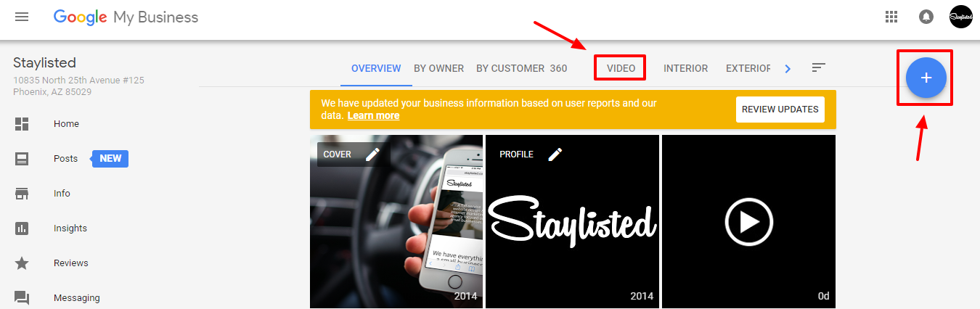Select the Interior tab
980x309 pixels.
tap(685, 68)
